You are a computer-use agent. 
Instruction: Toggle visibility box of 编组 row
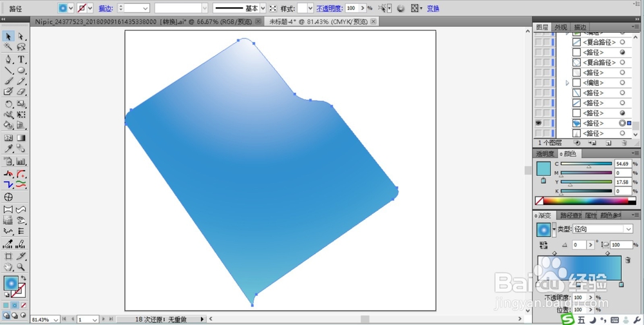click(x=538, y=83)
